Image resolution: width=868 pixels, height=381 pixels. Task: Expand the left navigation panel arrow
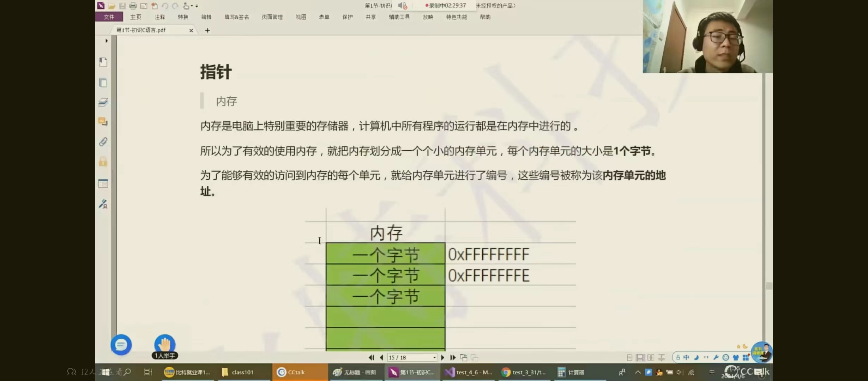(106, 41)
